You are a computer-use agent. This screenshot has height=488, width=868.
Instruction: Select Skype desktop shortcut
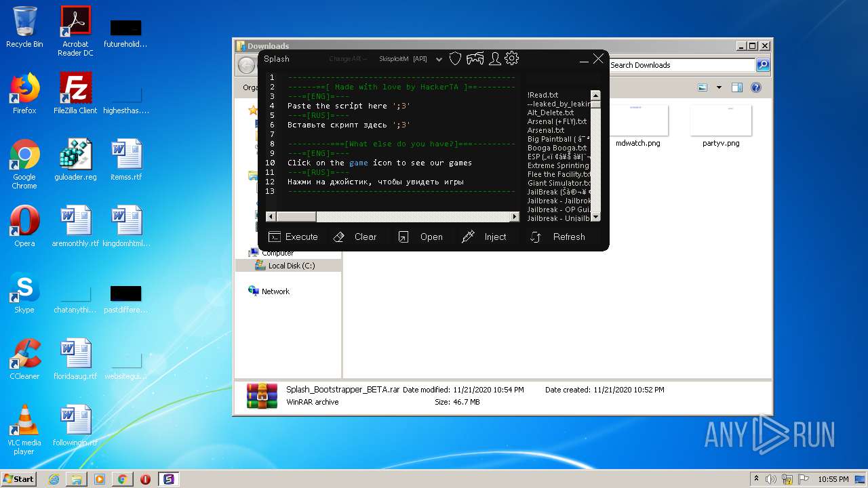pyautogui.click(x=24, y=293)
